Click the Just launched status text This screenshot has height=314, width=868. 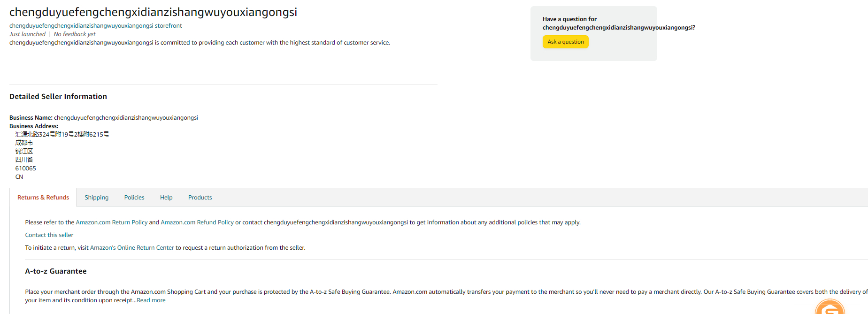pos(27,34)
